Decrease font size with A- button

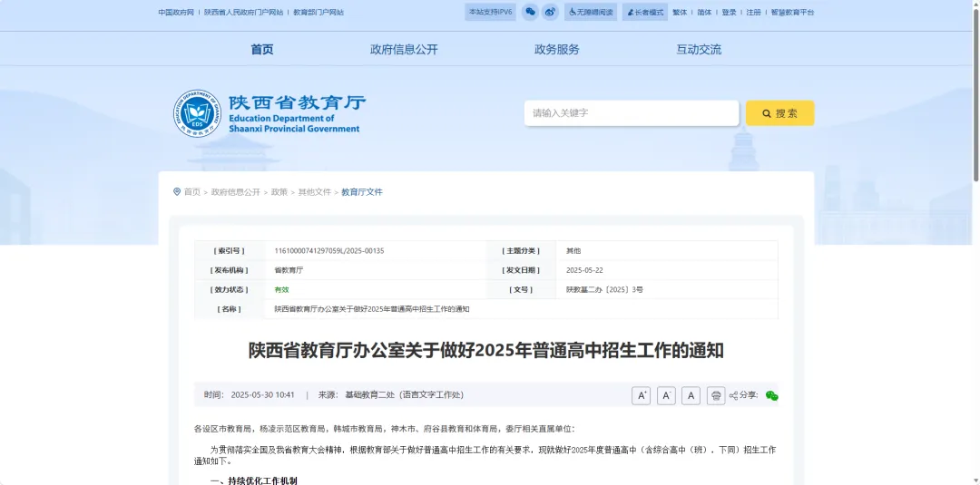pos(666,396)
